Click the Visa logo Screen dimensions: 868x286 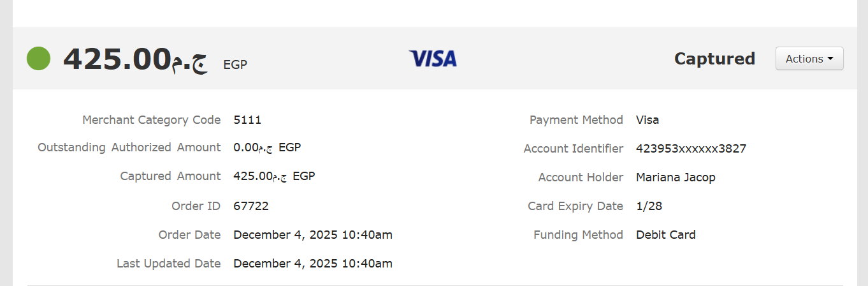coord(433,59)
